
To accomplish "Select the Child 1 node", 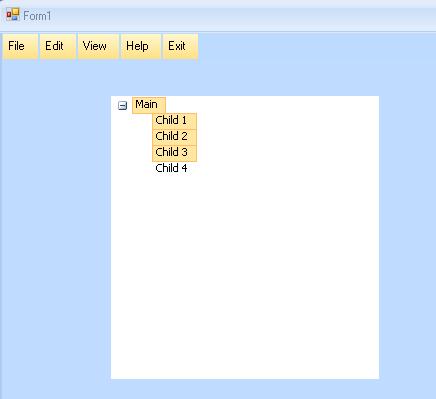I will pos(174,121).
